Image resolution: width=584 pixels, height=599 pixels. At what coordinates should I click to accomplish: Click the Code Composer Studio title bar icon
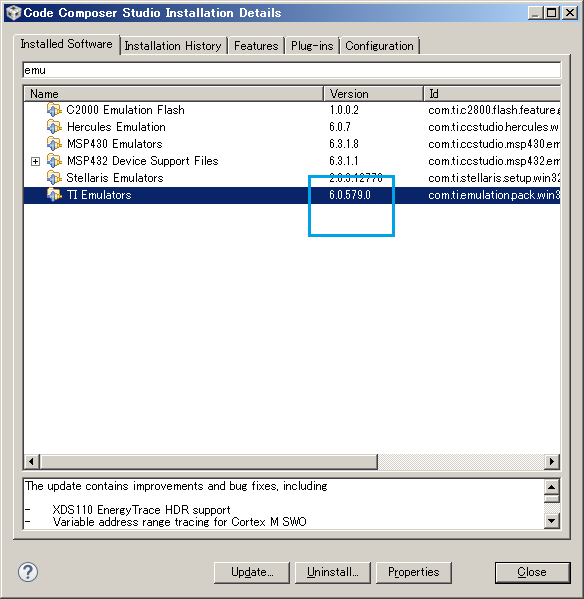[13, 13]
